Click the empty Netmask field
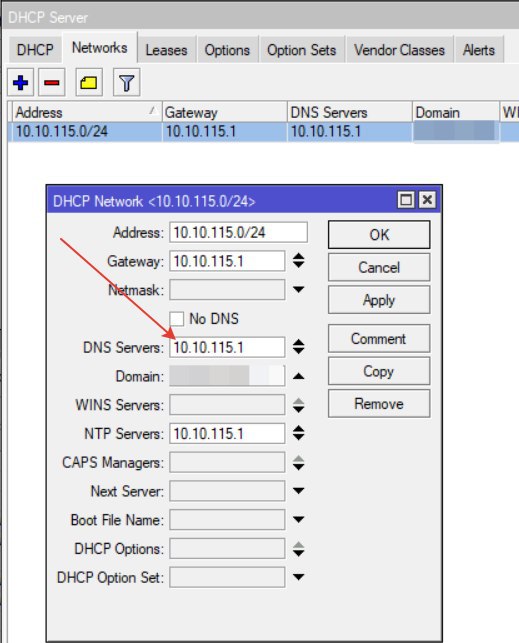Image resolution: width=519 pixels, height=643 pixels. point(227,290)
